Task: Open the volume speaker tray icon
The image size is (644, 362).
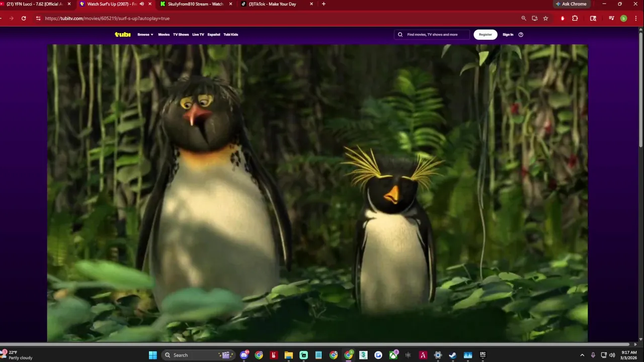Action: point(612,355)
